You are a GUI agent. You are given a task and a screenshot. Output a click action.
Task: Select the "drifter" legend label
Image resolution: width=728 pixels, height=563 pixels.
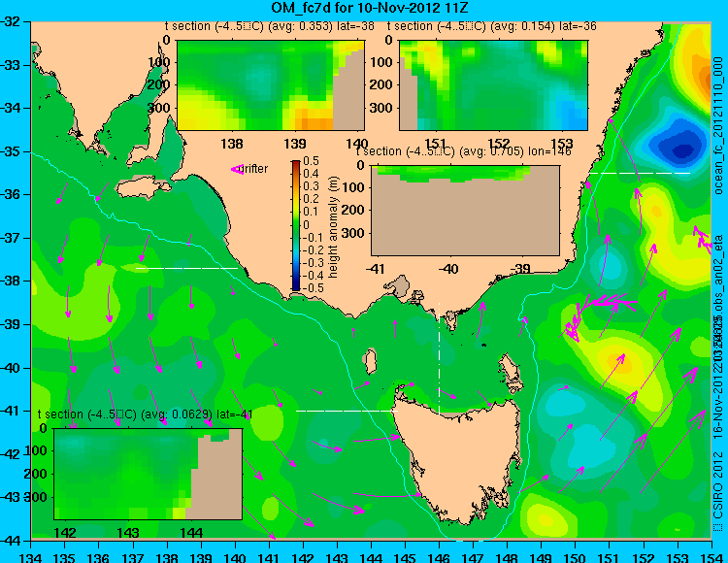pos(255,169)
